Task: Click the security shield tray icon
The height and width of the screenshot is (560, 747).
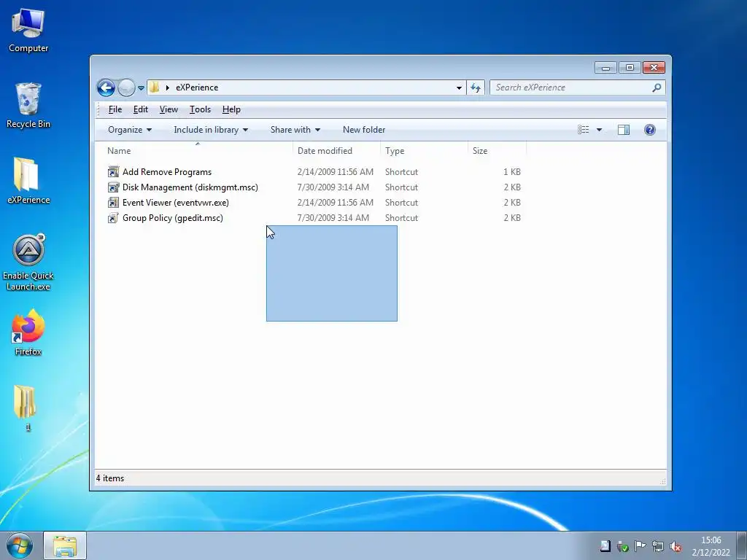Action: click(623, 546)
